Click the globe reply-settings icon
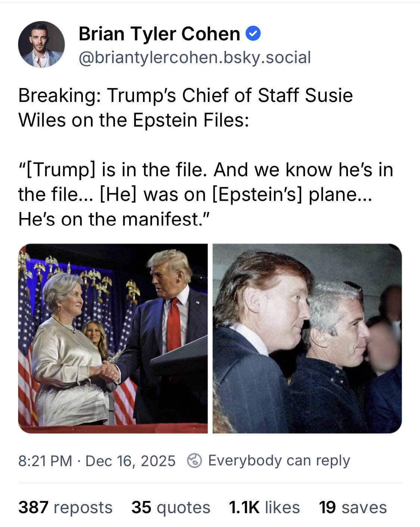Screen dimensions: 420x527 (195, 461)
